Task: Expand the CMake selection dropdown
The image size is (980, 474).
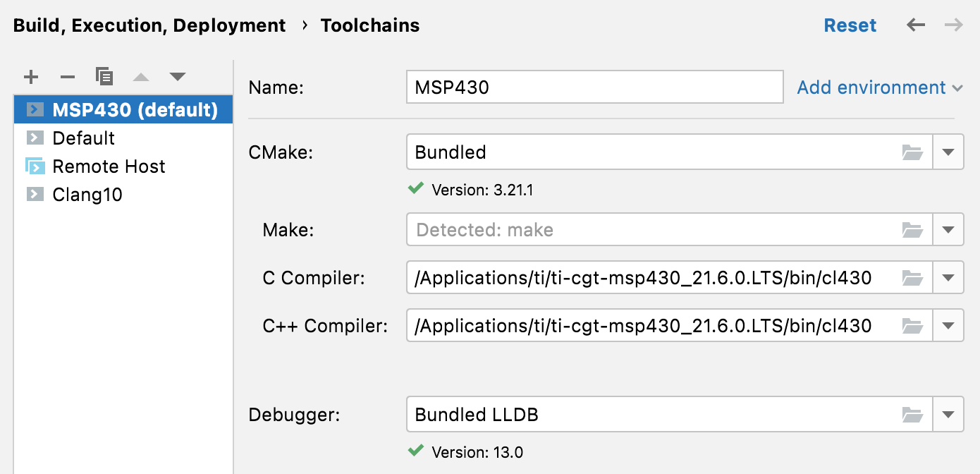Action: [x=948, y=152]
